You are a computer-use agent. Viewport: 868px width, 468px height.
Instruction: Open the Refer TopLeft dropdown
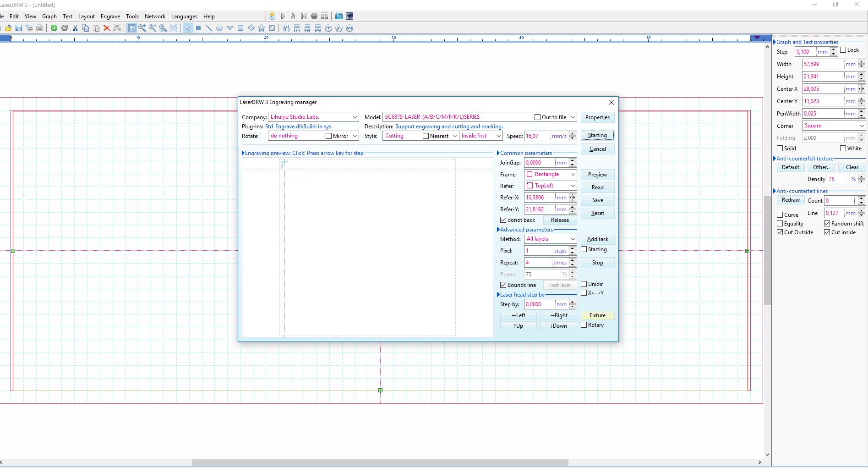pos(573,186)
